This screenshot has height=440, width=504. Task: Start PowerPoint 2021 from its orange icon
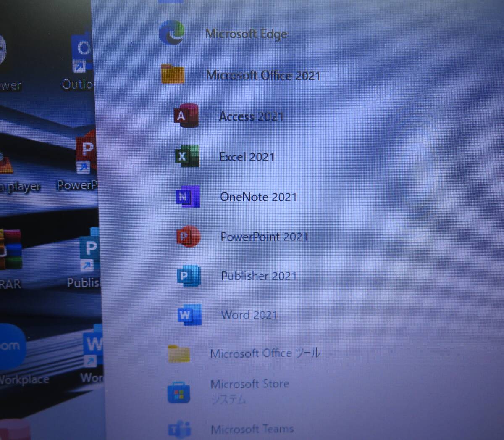point(188,236)
